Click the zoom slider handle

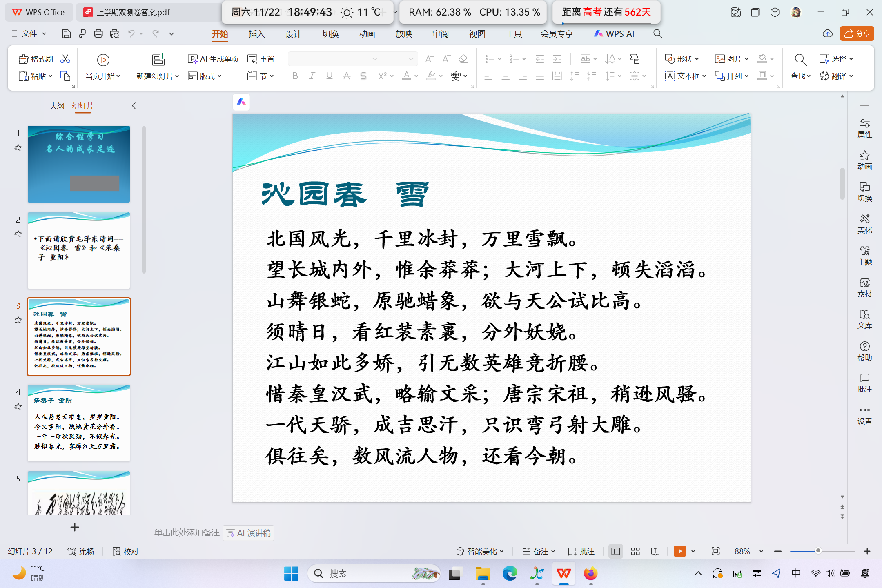point(818,551)
